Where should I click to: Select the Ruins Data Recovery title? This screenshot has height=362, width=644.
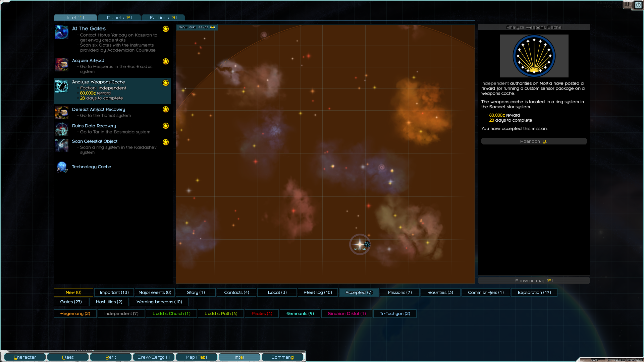click(x=94, y=126)
